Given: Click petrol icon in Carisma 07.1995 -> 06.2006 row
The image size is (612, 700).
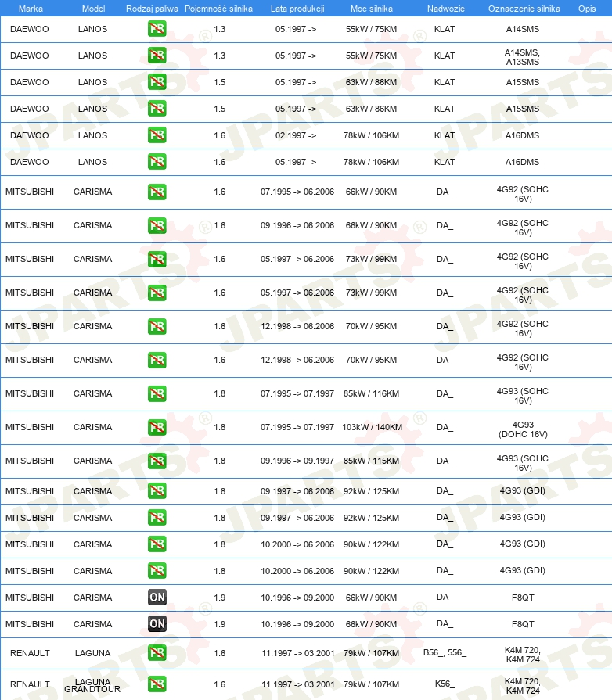Looking at the screenshot, I should pos(157,192).
